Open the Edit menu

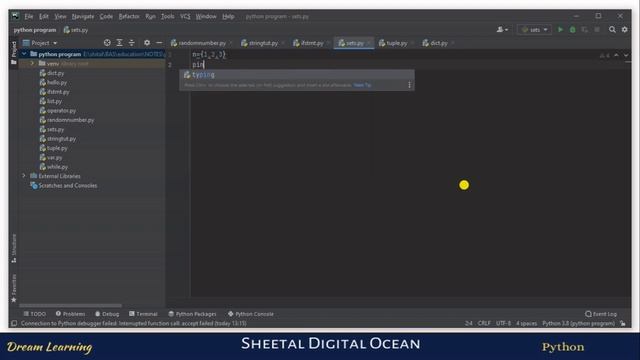pyautogui.click(x=44, y=16)
